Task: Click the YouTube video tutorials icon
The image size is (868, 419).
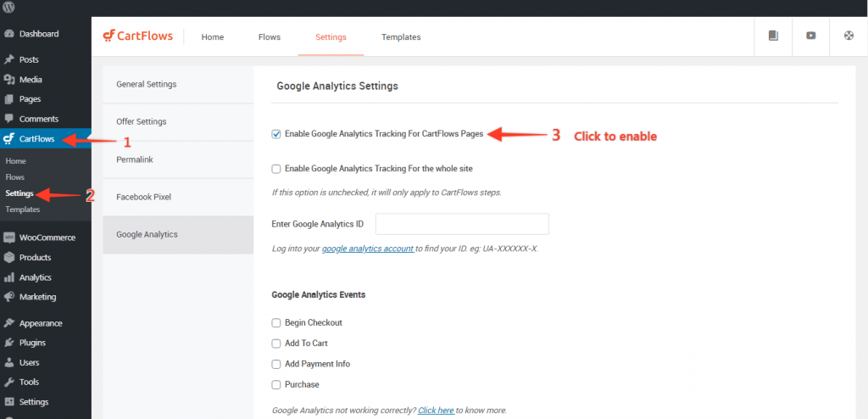Action: point(810,36)
